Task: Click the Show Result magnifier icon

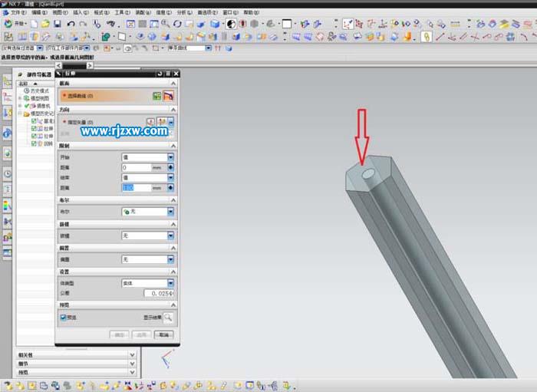Action: click(168, 317)
